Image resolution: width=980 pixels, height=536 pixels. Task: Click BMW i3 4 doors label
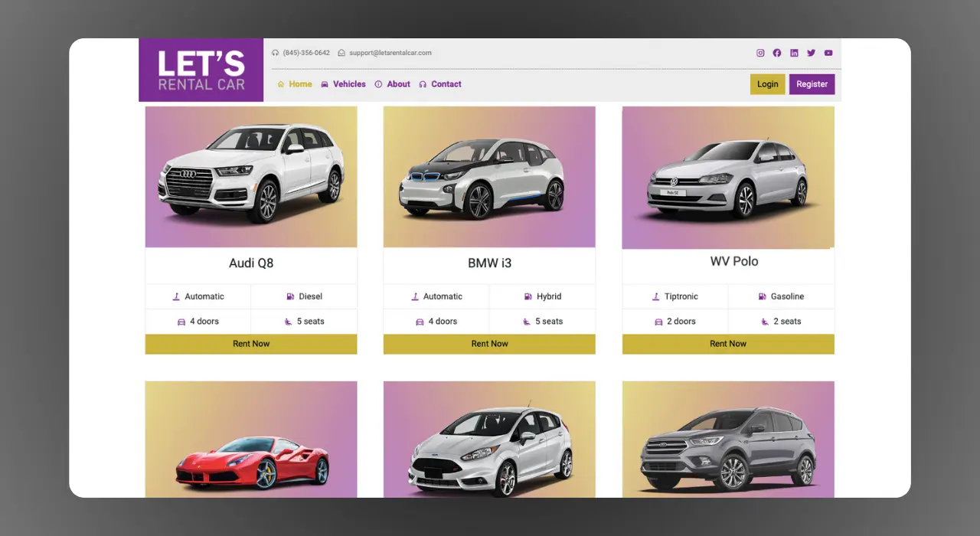point(443,322)
